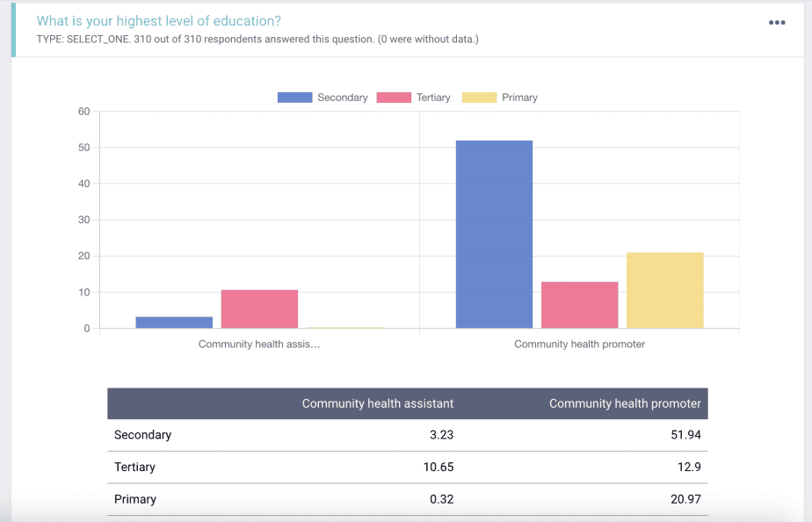Click the pink Tertiary bar for assistant
Viewport: 812px width, 522px height.
click(x=259, y=308)
